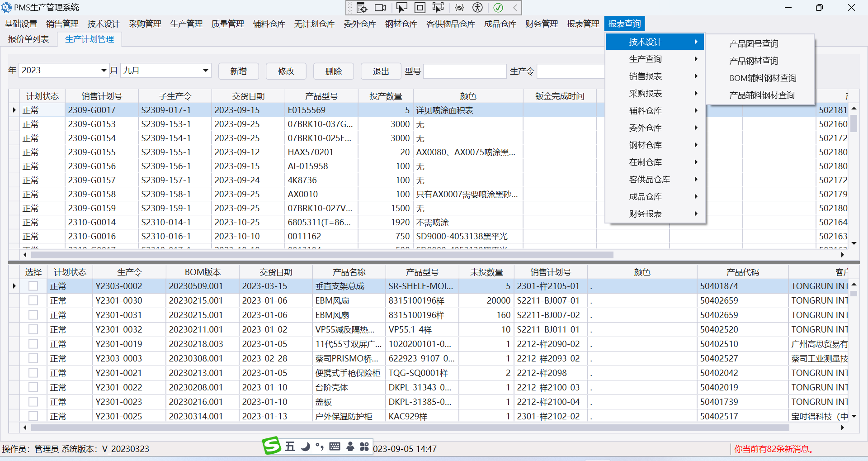Viewport: 868px width, 461px height.
Task: Open the IME toolbox four-leaf icon
Action: tap(364, 447)
